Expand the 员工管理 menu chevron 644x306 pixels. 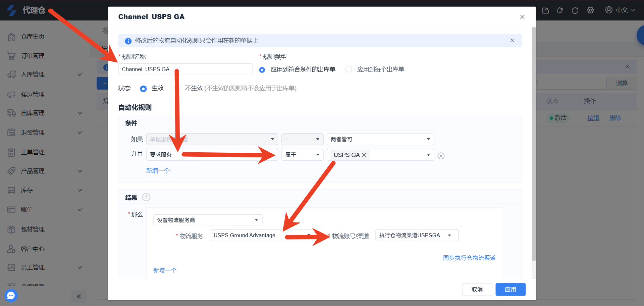pyautogui.click(x=80, y=267)
